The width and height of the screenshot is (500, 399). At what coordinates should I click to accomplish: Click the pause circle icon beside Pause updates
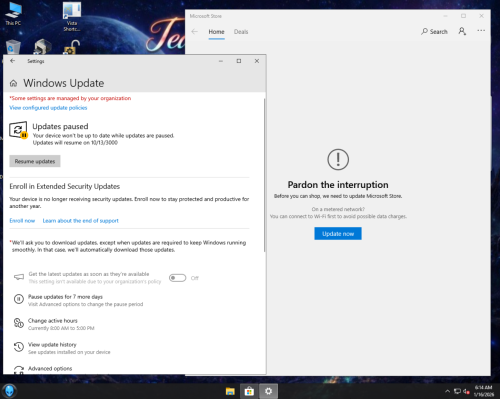point(19,299)
